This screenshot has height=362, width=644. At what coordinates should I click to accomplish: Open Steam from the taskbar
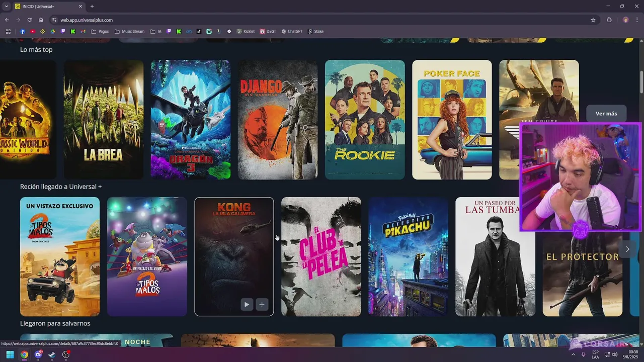(52, 354)
